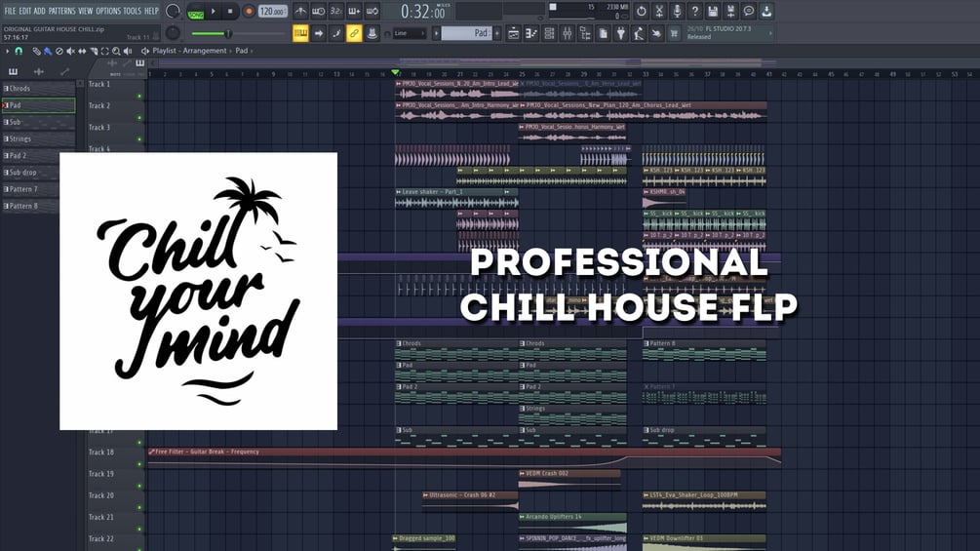Select the Chrods pattern in picker

click(39, 88)
